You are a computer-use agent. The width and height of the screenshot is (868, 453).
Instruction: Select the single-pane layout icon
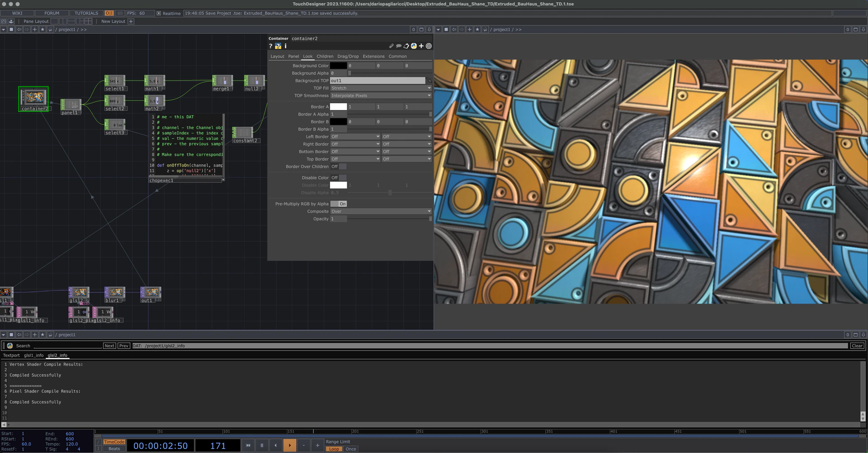[54, 21]
